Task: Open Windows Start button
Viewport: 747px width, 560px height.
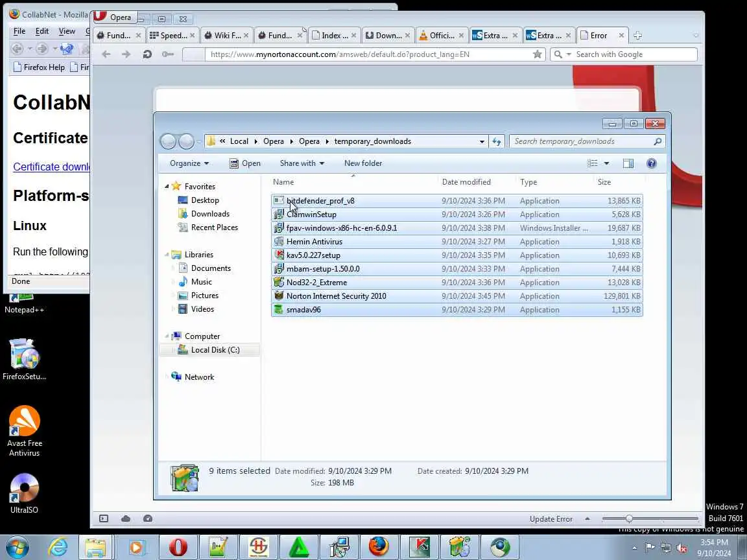Action: pyautogui.click(x=18, y=547)
